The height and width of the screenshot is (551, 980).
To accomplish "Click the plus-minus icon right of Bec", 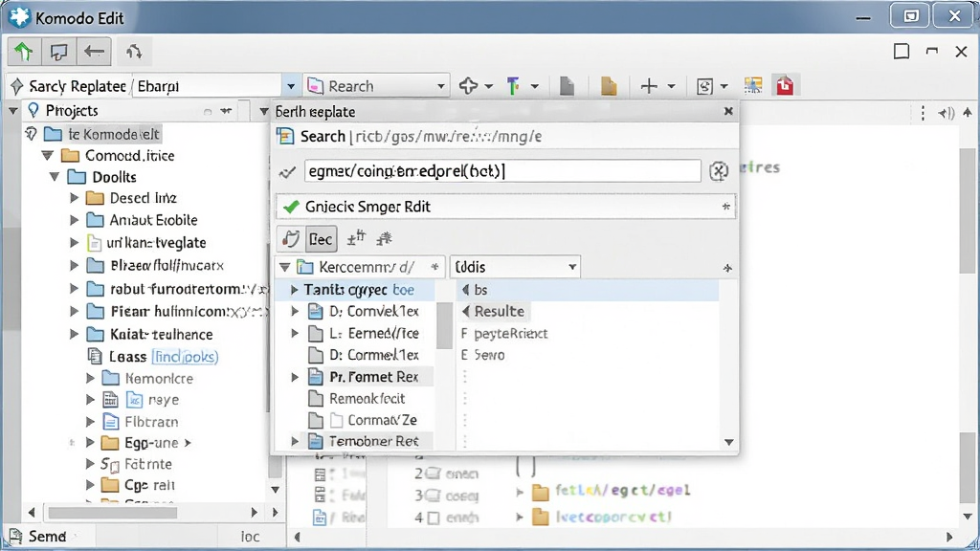I will pyautogui.click(x=356, y=238).
